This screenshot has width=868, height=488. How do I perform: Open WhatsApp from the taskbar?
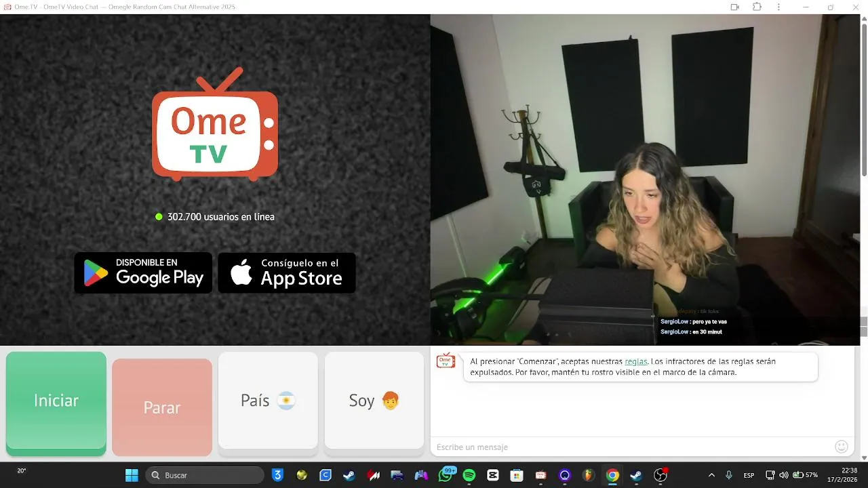(x=446, y=475)
